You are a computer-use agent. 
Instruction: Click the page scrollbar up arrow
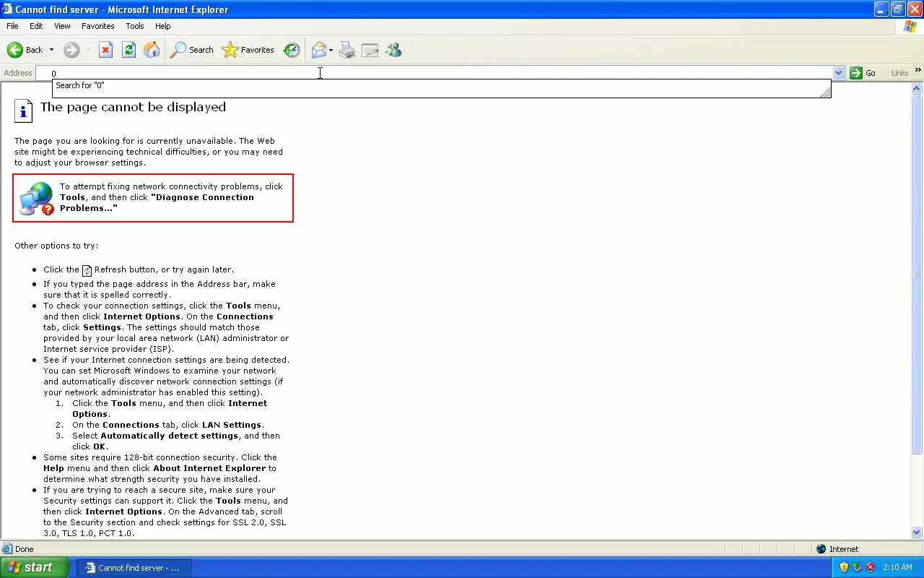pyautogui.click(x=918, y=88)
